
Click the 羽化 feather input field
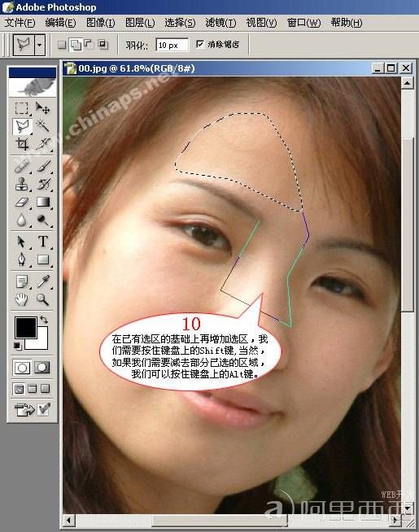pyautogui.click(x=172, y=45)
